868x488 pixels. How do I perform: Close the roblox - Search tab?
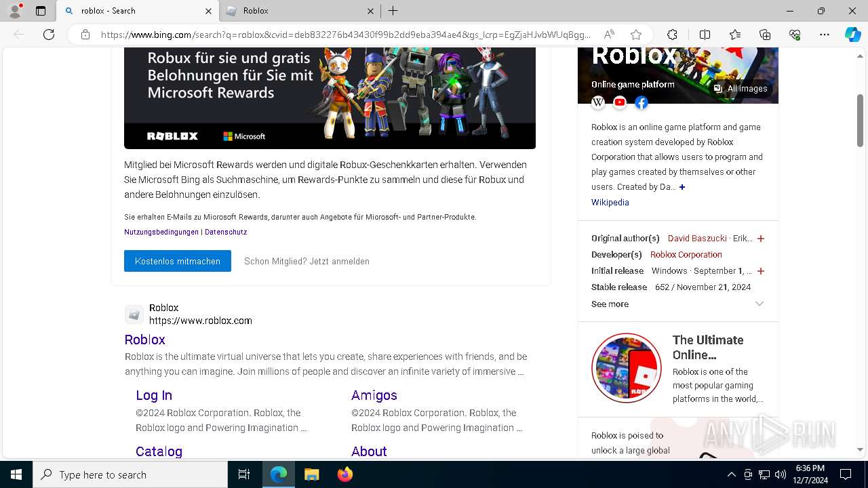tap(208, 11)
